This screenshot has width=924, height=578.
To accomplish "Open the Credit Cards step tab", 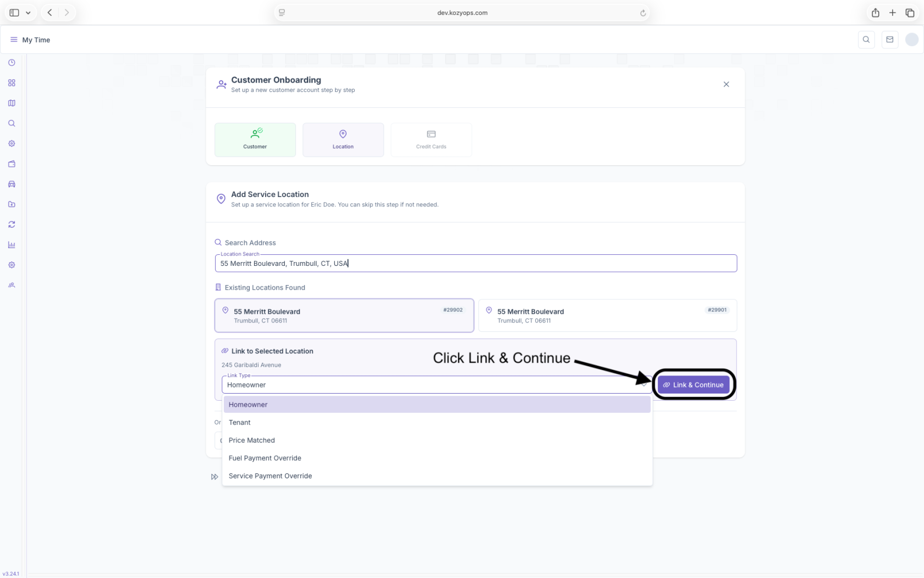I will (x=431, y=140).
